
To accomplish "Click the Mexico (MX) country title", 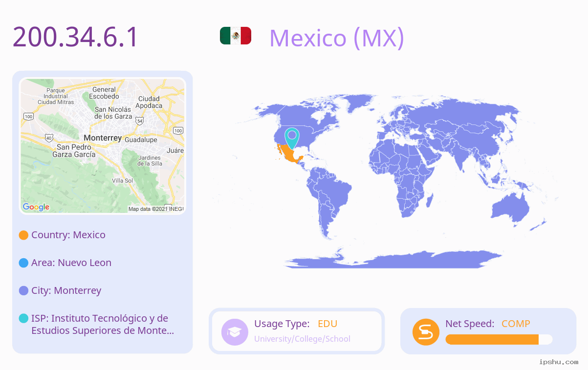I will [337, 38].
